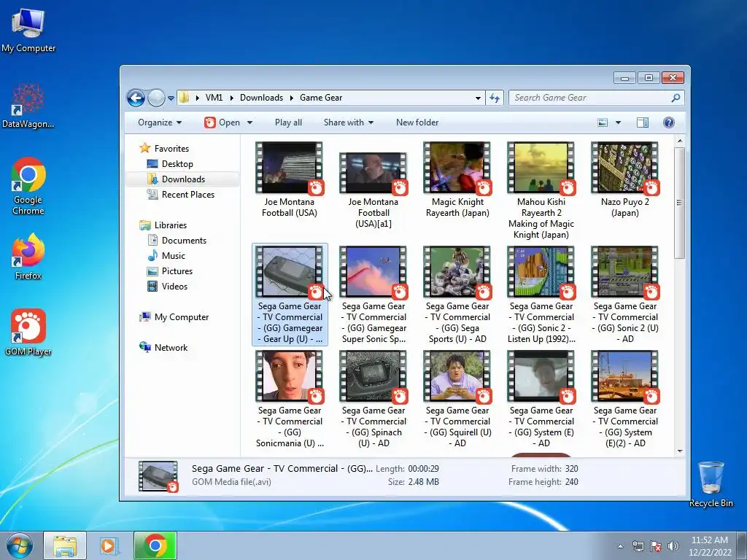Select System (E) - AD video

(541, 399)
